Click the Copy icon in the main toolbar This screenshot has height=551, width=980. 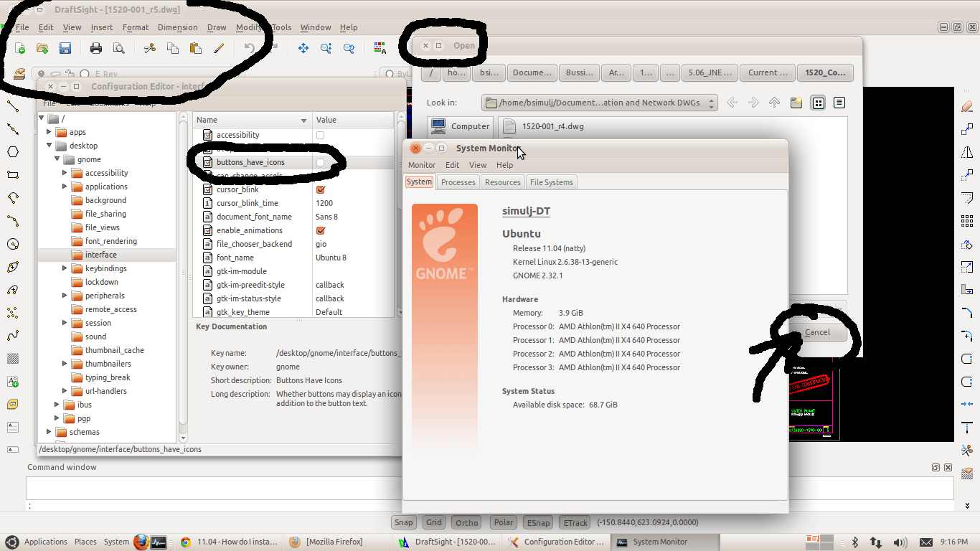click(172, 48)
